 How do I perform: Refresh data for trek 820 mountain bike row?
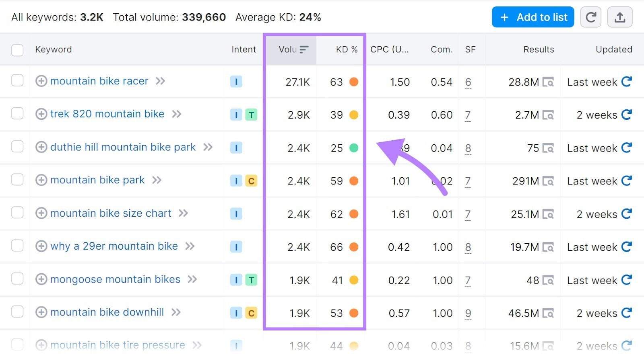pyautogui.click(x=626, y=115)
